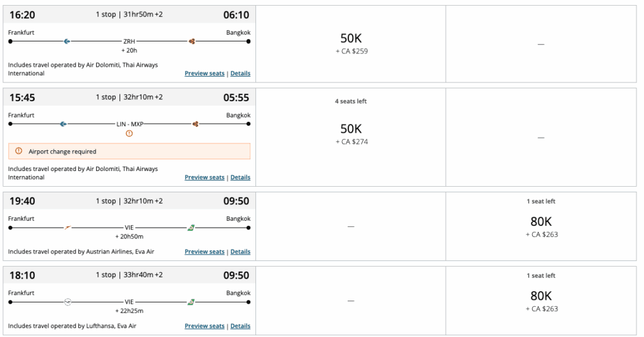
Task: Click Thai Airways icon on 15:45 flight
Action: point(196,124)
